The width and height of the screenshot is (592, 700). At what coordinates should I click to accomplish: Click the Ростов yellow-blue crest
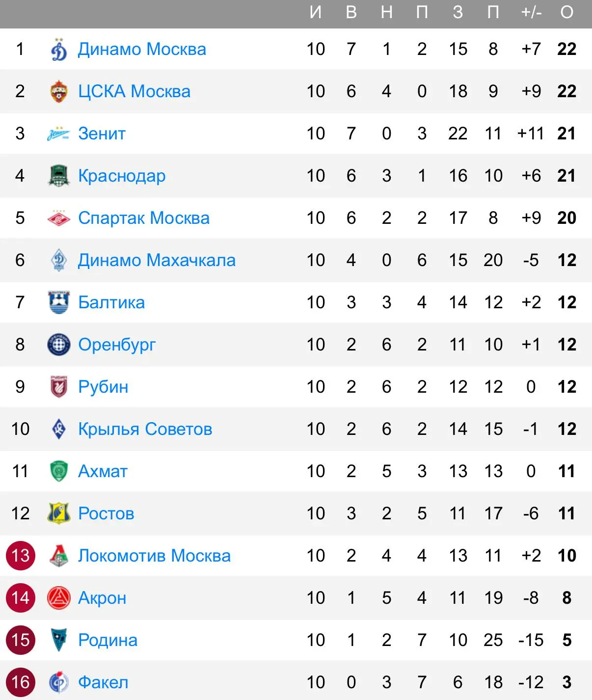(x=59, y=513)
